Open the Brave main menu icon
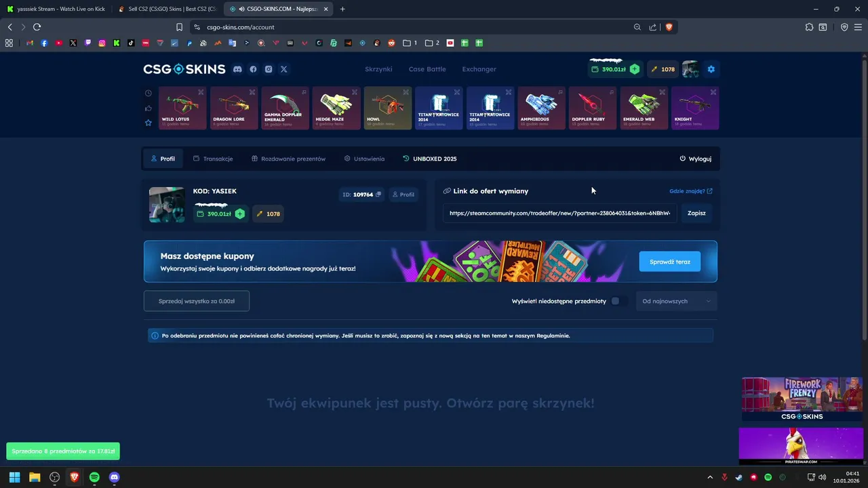868x488 pixels. tap(858, 27)
